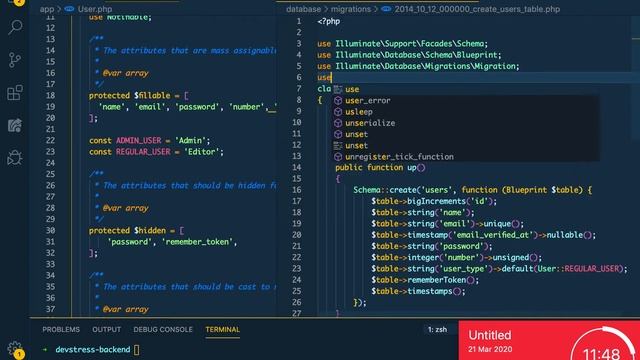This screenshot has width=640, height=360.
Task: Open the activity bar icon below Extensions
Action: (x=15, y=125)
